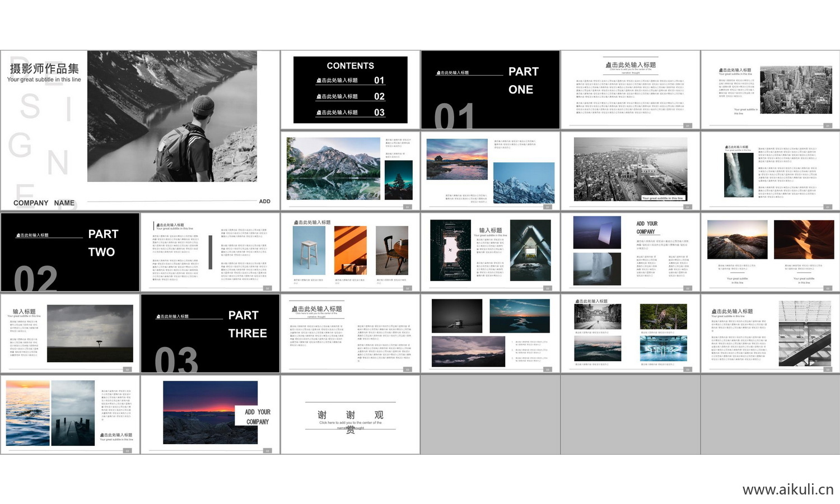Click the 谢谢观赏 thank-you ending slide

click(350, 416)
